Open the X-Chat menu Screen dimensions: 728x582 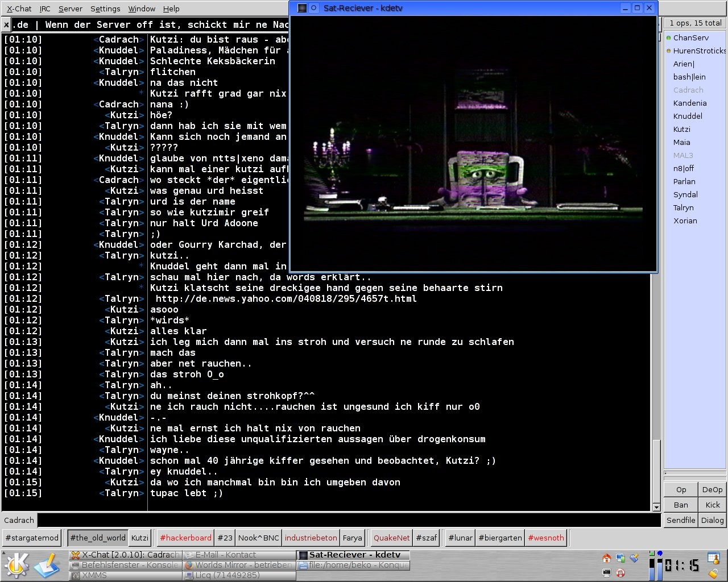[x=19, y=9]
